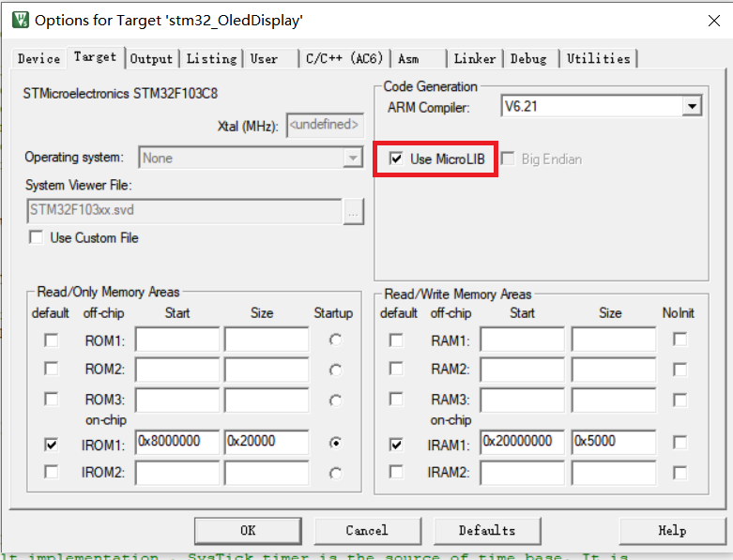This screenshot has height=560, width=733.
Task: Uncheck the IRAM1 default checkbox
Action: pos(396,445)
